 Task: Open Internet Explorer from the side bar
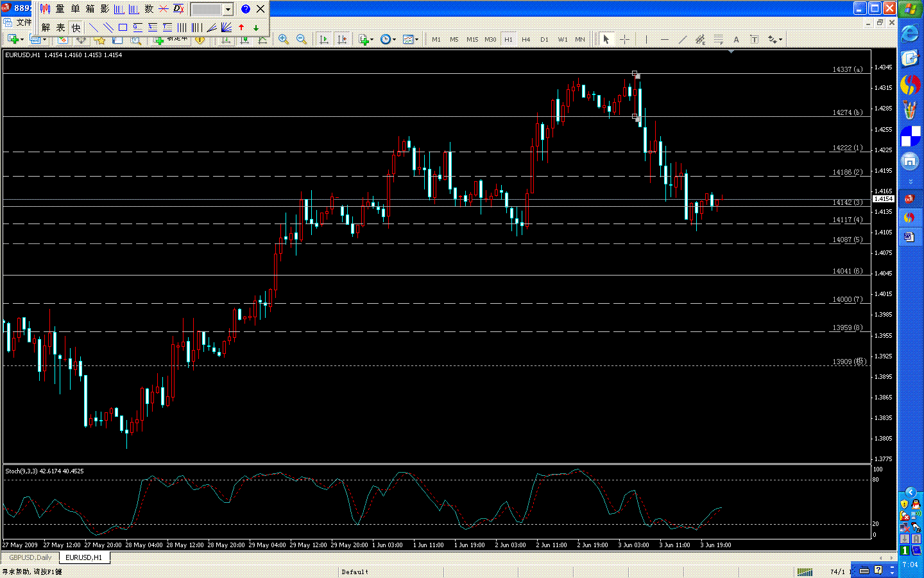tap(910, 33)
